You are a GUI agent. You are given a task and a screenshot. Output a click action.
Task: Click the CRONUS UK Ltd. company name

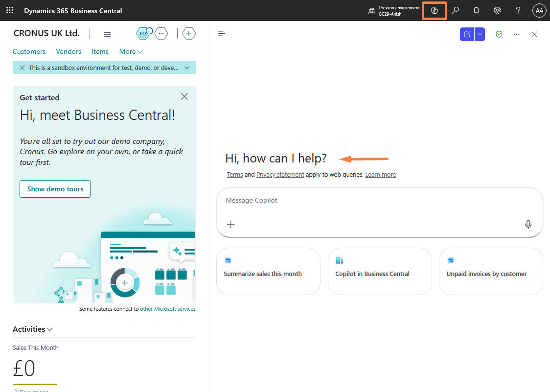[x=46, y=33]
